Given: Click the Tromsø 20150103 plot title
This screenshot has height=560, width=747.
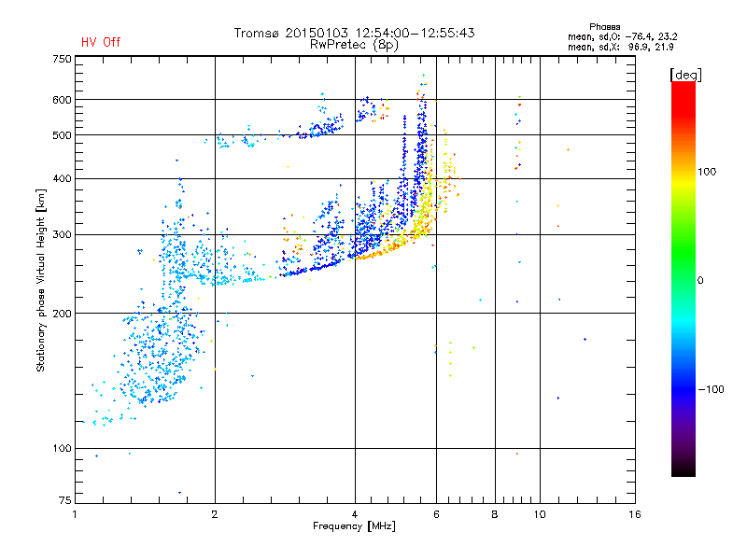Looking at the screenshot, I should (x=354, y=33).
